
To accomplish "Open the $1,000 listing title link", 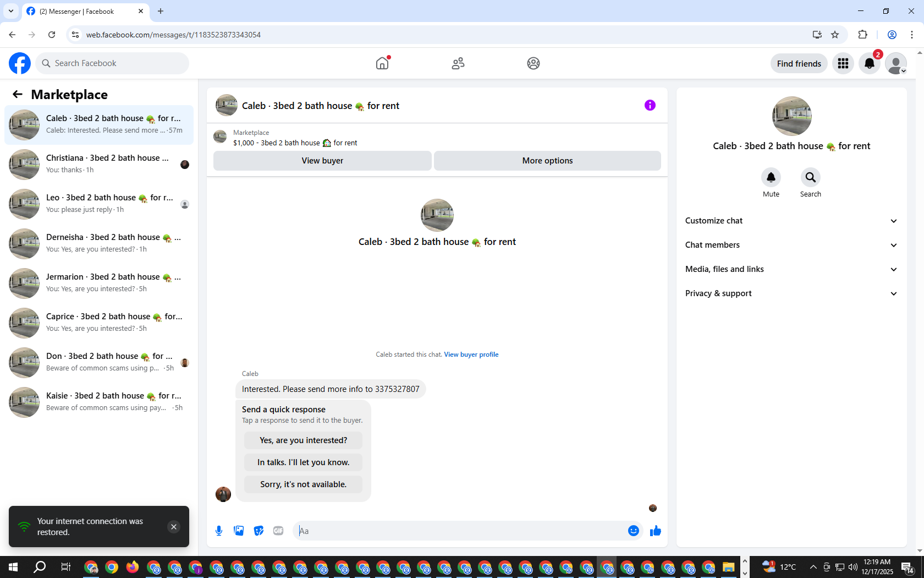I will pos(295,143).
